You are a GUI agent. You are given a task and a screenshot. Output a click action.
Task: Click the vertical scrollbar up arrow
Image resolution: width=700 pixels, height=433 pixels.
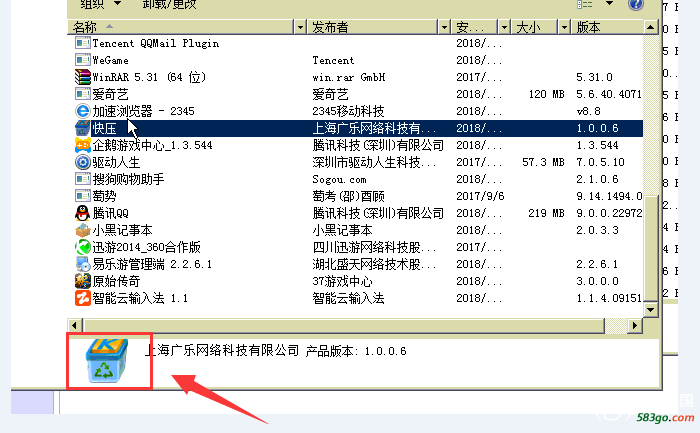[650, 28]
